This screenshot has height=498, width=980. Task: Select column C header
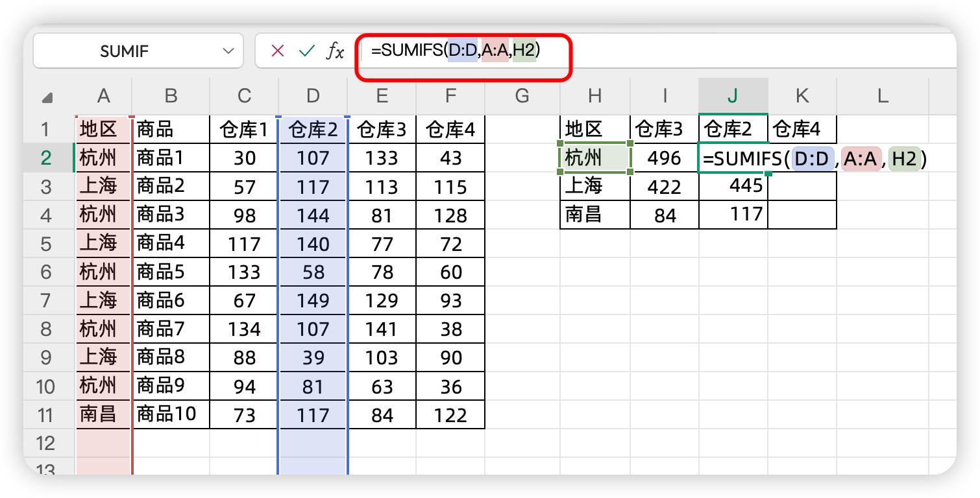click(244, 97)
